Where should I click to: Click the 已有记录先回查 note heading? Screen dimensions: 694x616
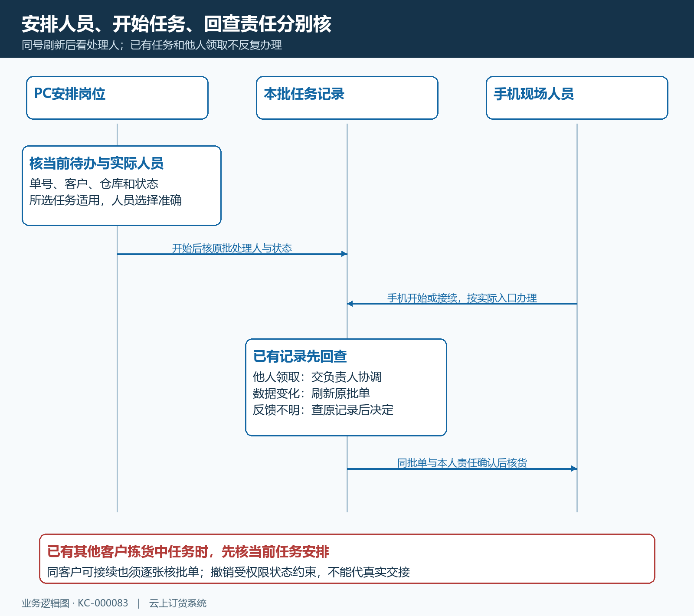point(300,357)
